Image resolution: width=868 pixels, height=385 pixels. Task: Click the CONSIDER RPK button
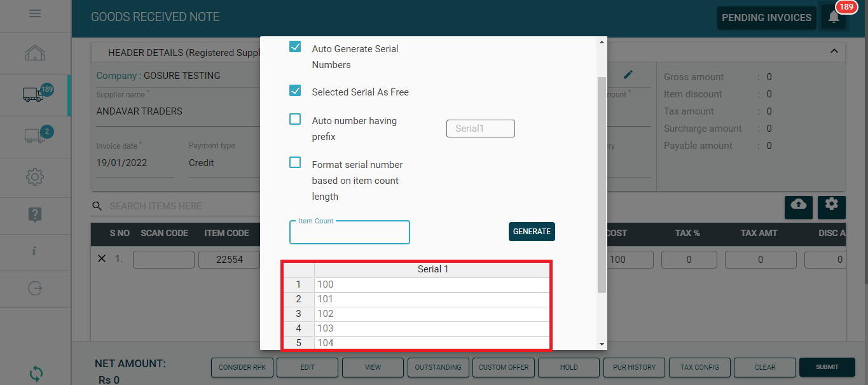point(242,367)
